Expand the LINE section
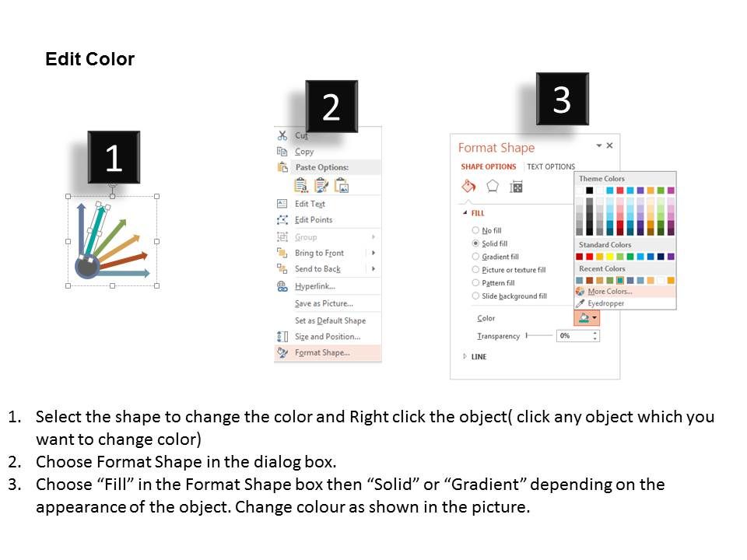 (475, 357)
